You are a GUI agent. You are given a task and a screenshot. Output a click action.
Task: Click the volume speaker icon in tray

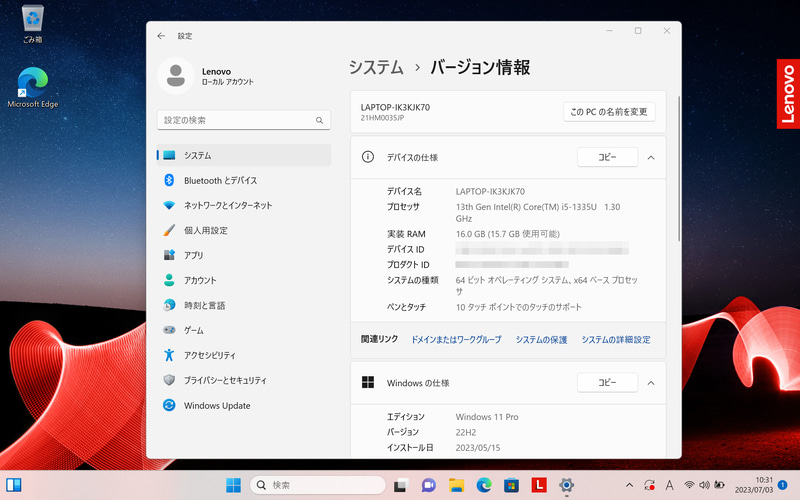coord(705,485)
